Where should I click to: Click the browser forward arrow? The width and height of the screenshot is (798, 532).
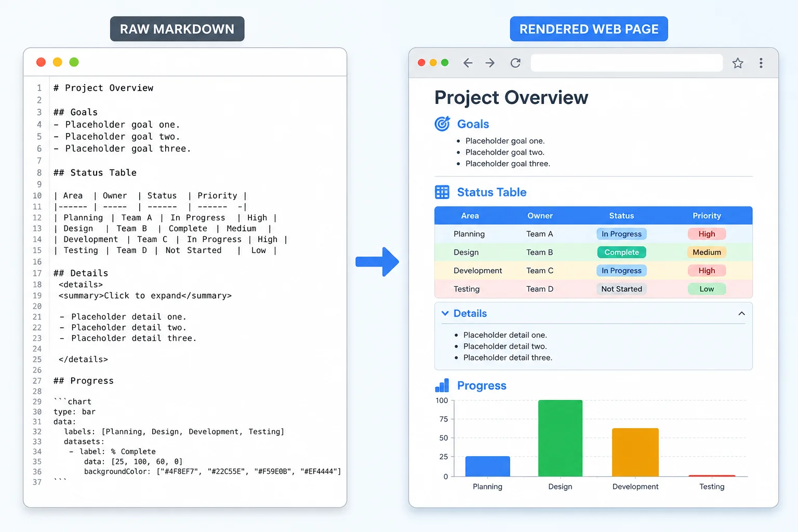click(x=490, y=63)
